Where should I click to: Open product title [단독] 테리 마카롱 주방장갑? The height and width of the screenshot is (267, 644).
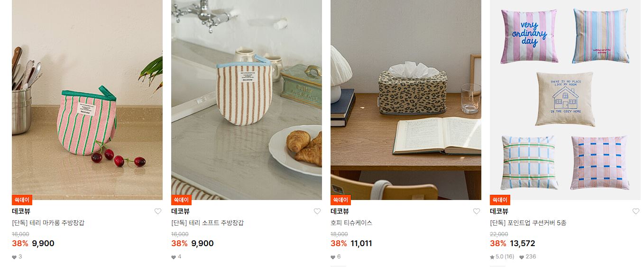[48, 223]
